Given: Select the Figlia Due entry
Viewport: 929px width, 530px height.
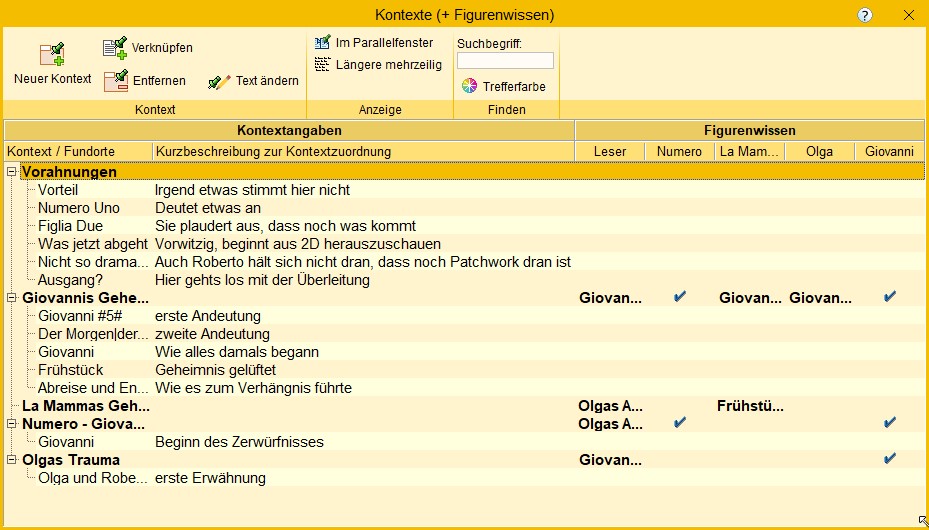Looking at the screenshot, I should click(x=71, y=226).
